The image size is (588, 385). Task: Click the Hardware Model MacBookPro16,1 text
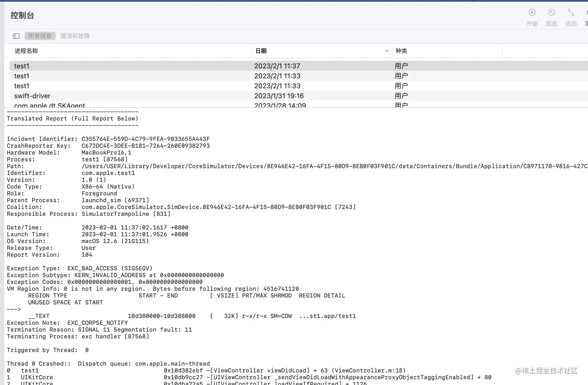tap(107, 152)
